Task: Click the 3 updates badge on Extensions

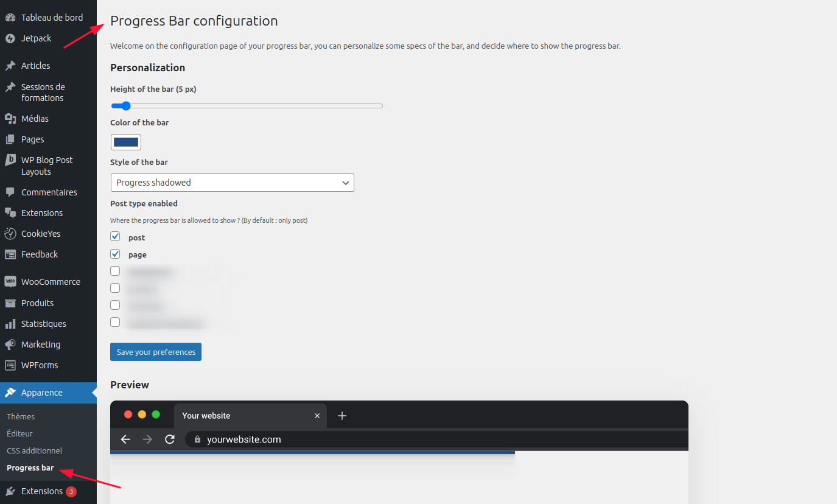Action: pyautogui.click(x=71, y=491)
